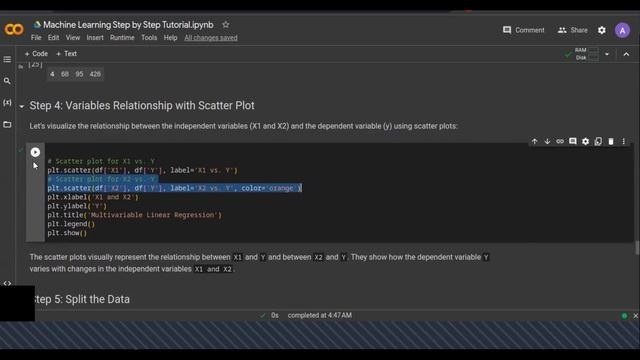Click the '# Scatter plot for X1 vs. Y' comment

101,161
